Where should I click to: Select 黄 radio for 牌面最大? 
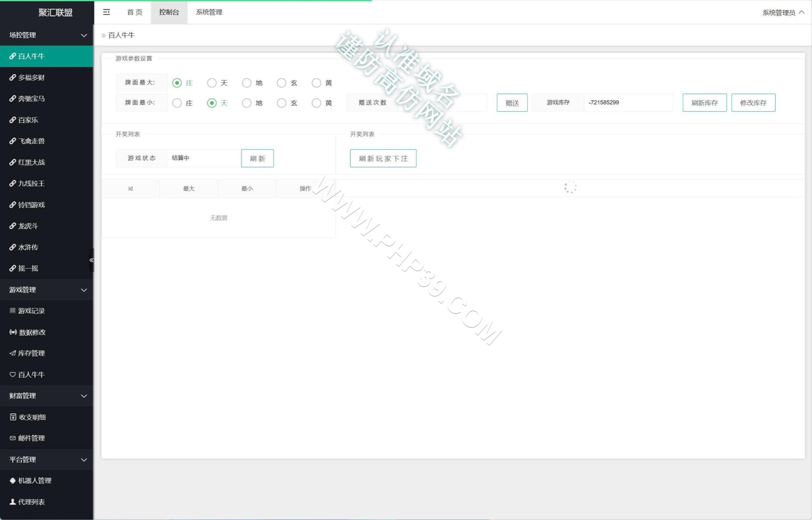(x=317, y=83)
